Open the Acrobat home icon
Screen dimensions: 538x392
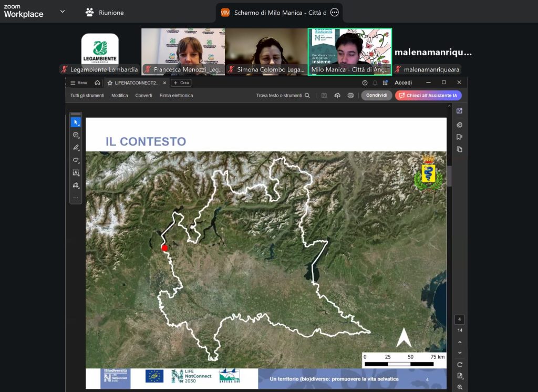pos(97,83)
